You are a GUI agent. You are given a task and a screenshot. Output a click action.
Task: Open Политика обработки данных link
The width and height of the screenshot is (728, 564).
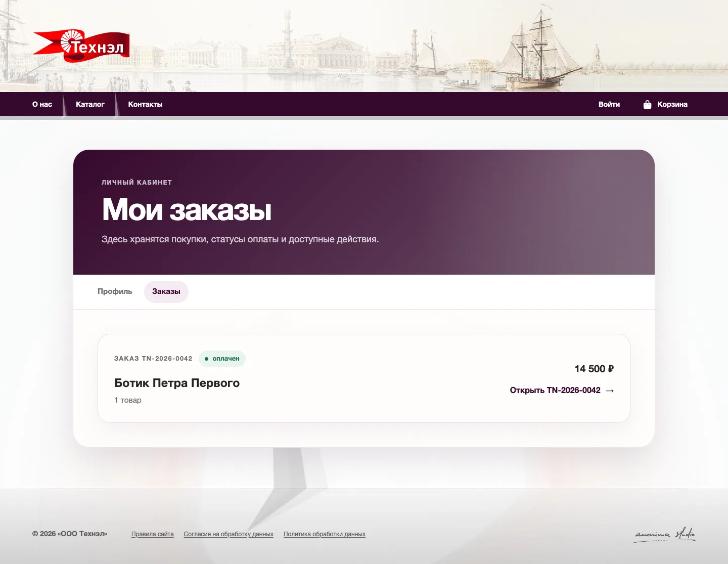(325, 534)
